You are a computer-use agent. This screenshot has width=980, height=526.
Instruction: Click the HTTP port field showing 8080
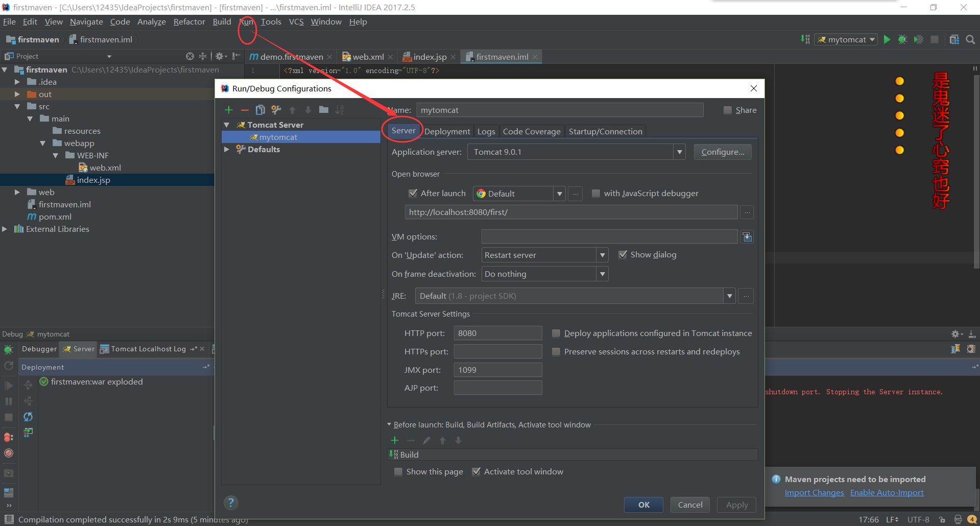coord(498,333)
